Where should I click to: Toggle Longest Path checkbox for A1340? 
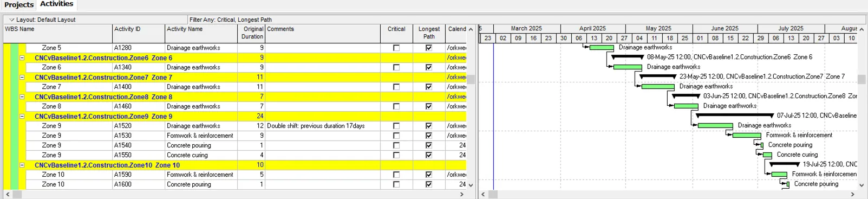[429, 67]
